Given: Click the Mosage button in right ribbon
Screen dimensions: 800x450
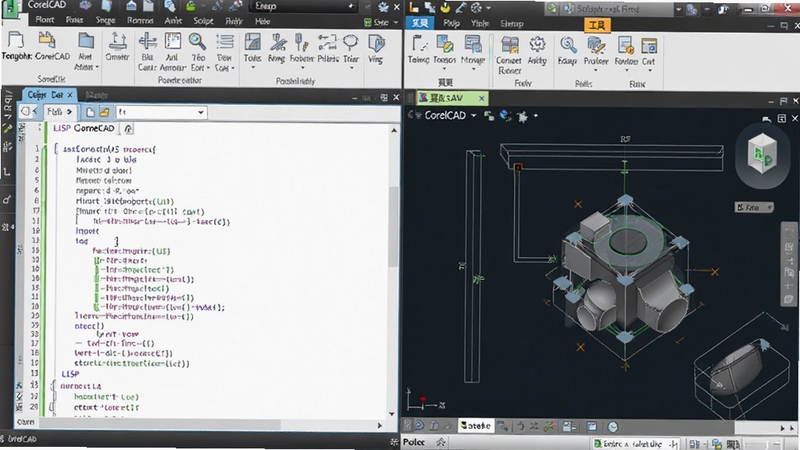Looking at the screenshot, I should click(472, 50).
